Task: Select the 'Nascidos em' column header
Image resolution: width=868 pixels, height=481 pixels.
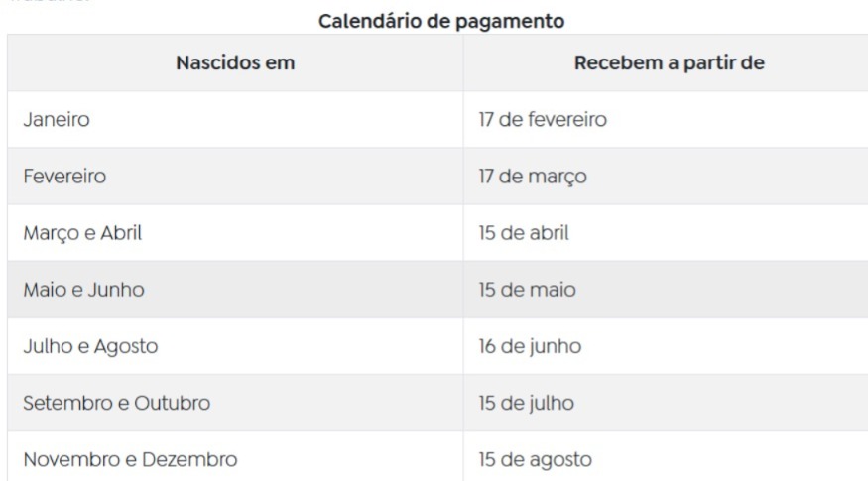Action: click(235, 63)
